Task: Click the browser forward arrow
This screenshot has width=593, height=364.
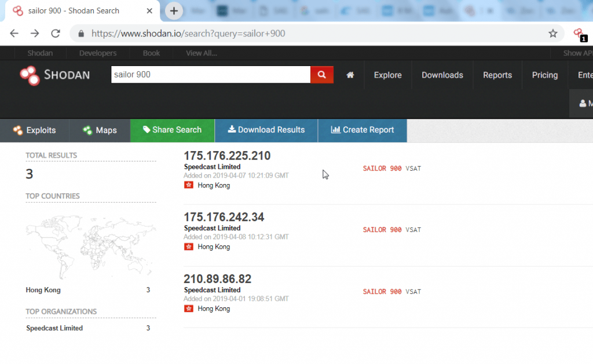Action: 35,33
